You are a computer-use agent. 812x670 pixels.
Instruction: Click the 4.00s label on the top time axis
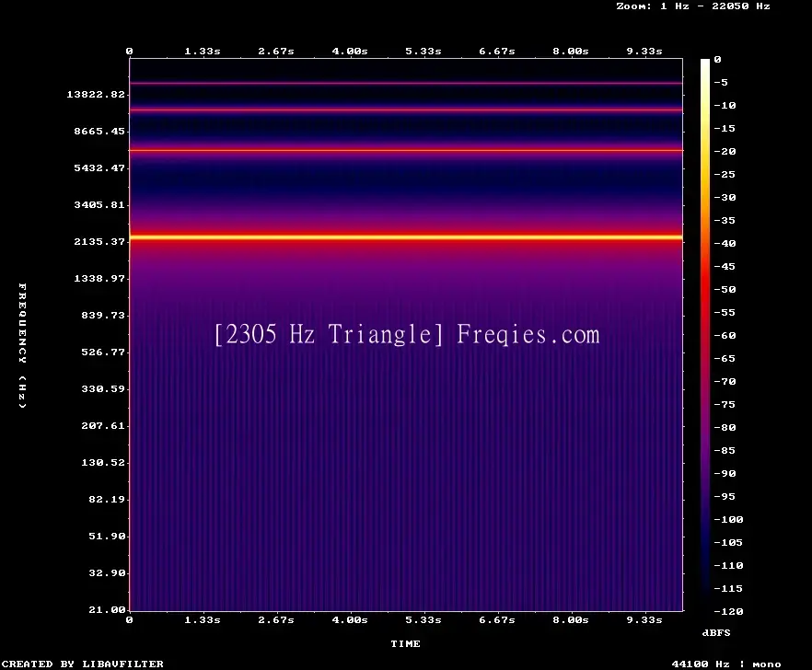(x=350, y=52)
